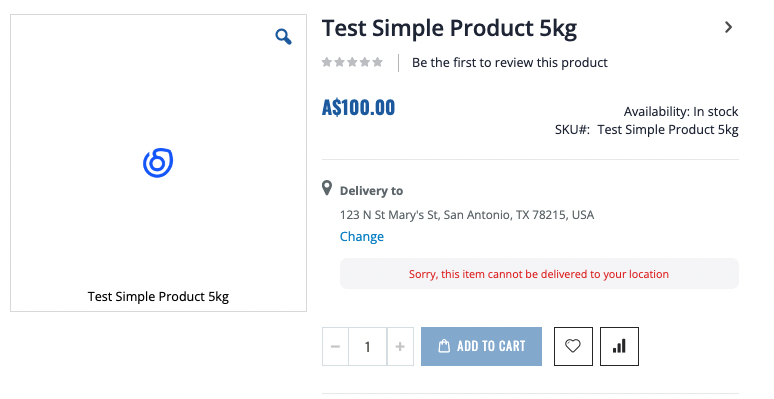Click the shopping bag icon on Add to Cart
Image resolution: width=774 pixels, height=399 pixels.
point(444,346)
